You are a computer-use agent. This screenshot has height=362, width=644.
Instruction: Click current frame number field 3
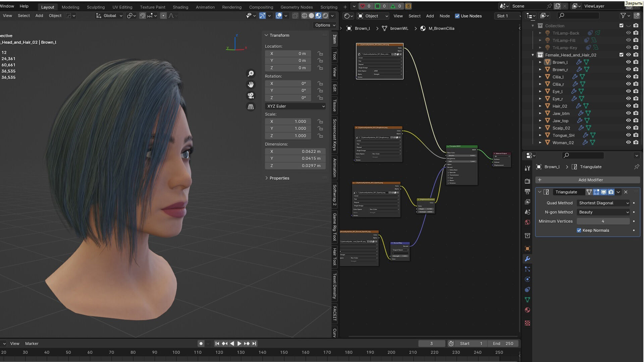tap(432, 344)
